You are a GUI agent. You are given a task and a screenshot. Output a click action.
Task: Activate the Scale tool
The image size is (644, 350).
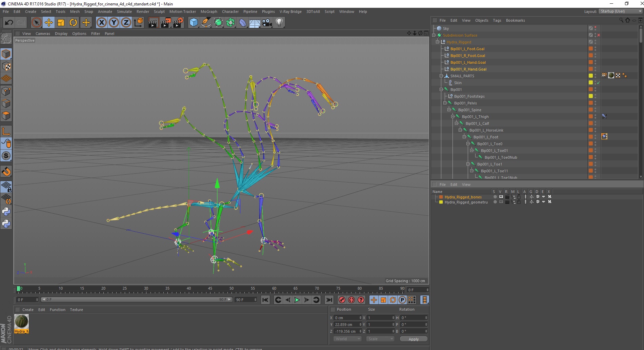61,23
